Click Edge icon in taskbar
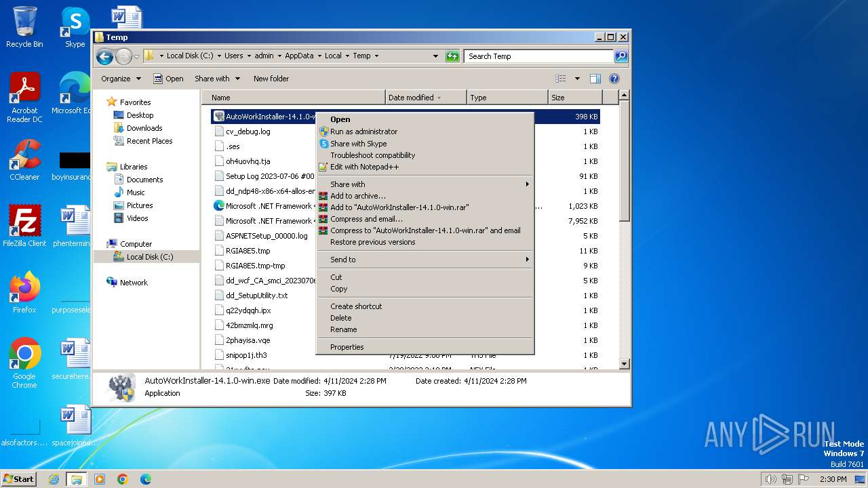Screen dimensions: 868x488 point(145,479)
